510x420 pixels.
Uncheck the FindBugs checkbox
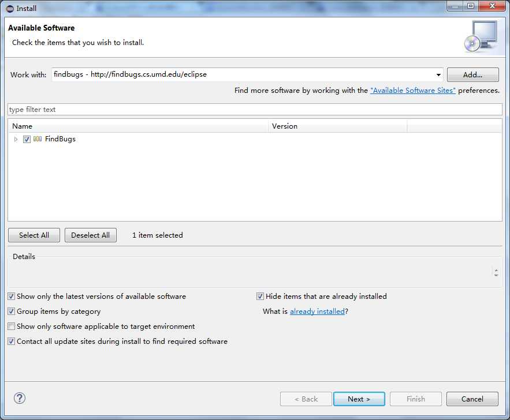27,140
